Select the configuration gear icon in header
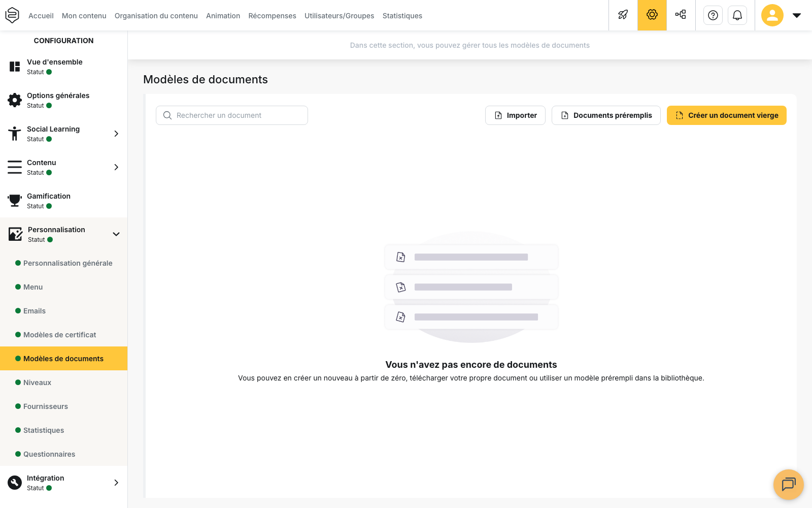812x508 pixels. point(652,15)
